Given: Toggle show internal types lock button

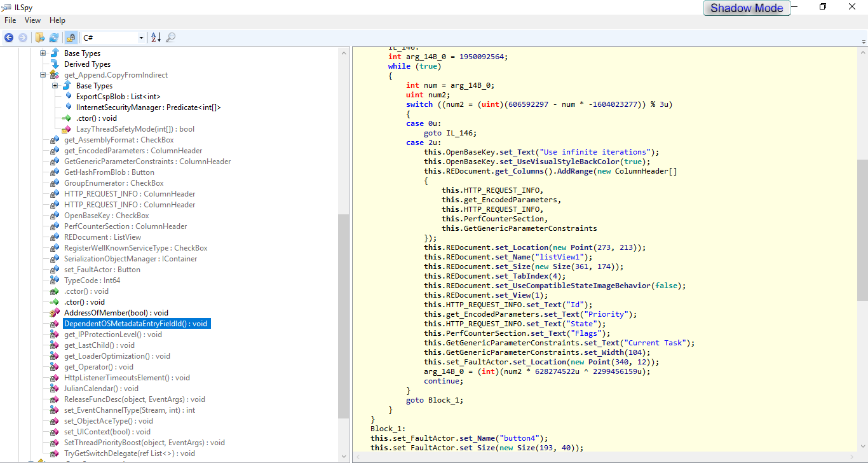Looking at the screenshot, I should coord(71,38).
